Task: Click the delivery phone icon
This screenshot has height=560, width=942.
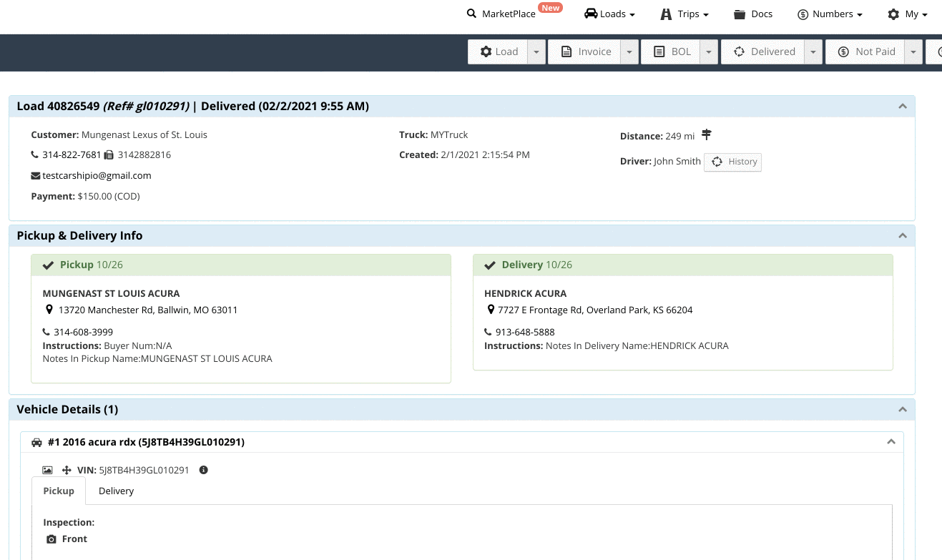Action: click(x=489, y=332)
